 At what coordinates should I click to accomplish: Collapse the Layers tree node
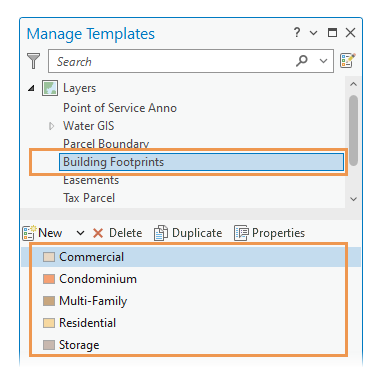tap(31, 88)
